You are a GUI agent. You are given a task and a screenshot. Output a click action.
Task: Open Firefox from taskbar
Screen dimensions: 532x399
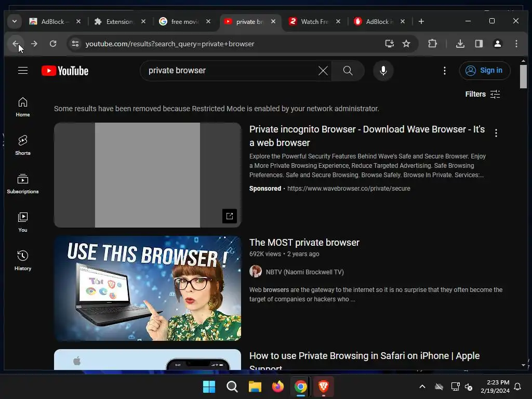277,387
